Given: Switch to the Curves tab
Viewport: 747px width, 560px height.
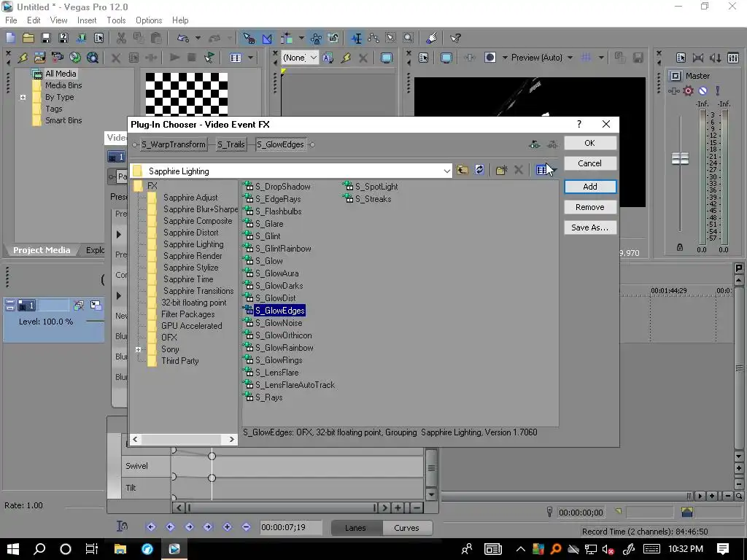Looking at the screenshot, I should click(406, 528).
